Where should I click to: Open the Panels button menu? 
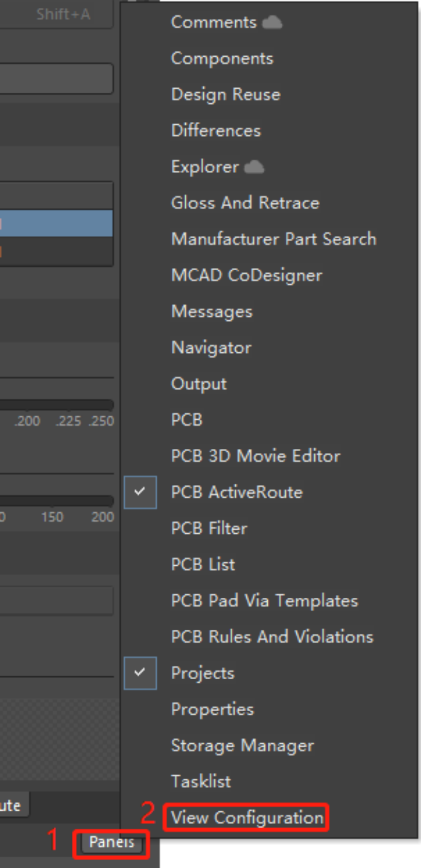[x=112, y=842]
